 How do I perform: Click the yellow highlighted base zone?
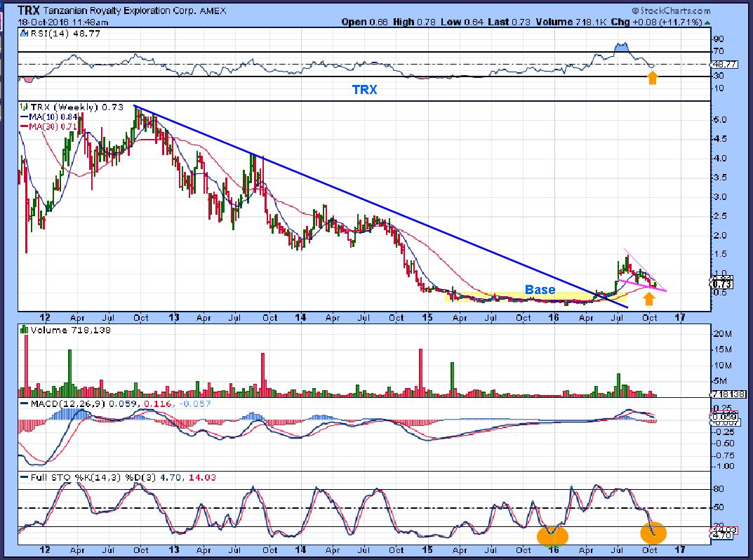coord(535,297)
